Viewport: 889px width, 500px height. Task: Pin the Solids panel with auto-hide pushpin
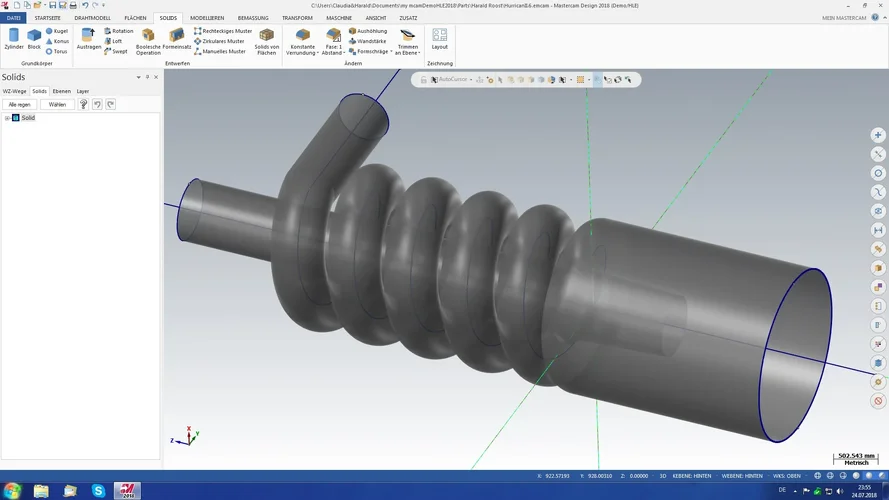pos(147,77)
